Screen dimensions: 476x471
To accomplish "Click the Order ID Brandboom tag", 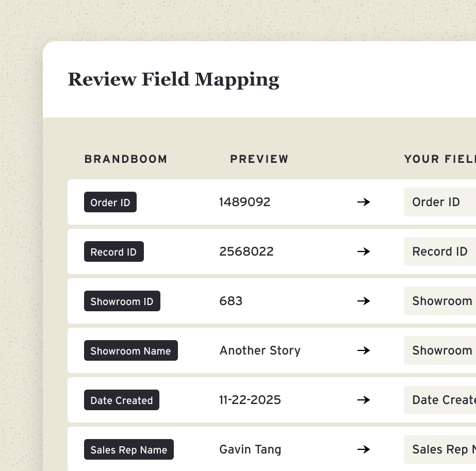I will (x=110, y=202).
